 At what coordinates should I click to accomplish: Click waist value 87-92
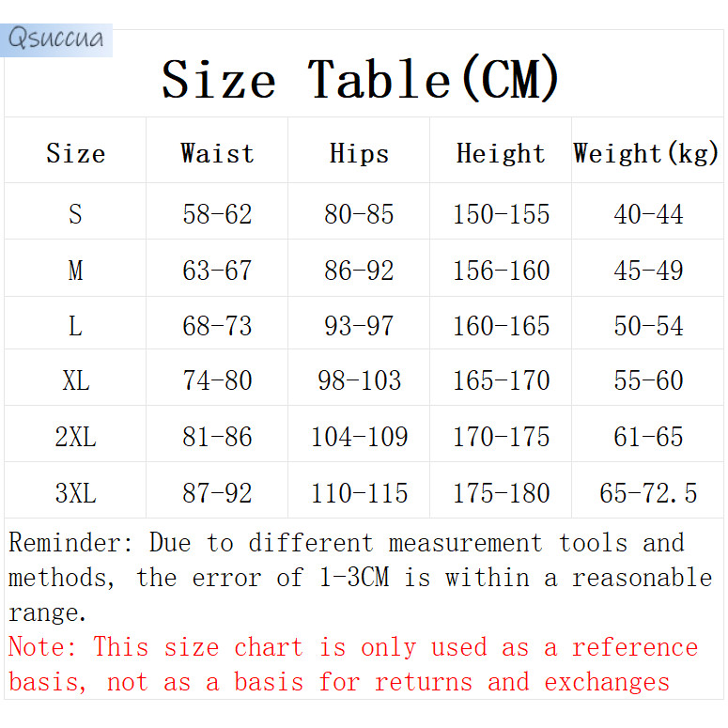(217, 493)
